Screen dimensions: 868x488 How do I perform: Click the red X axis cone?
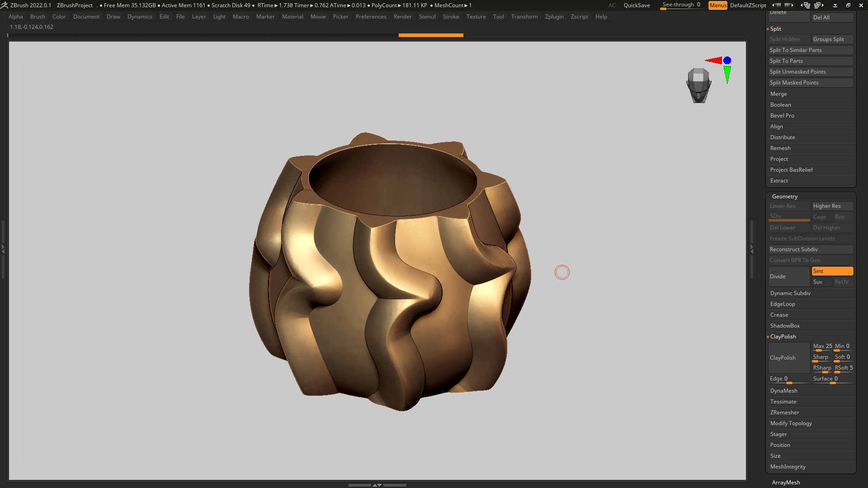(x=714, y=61)
